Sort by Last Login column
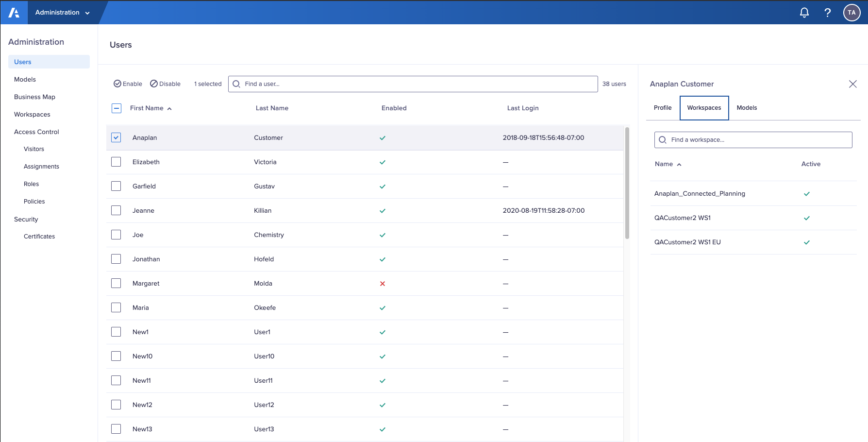Viewport: 868px width, 442px height. click(x=523, y=108)
